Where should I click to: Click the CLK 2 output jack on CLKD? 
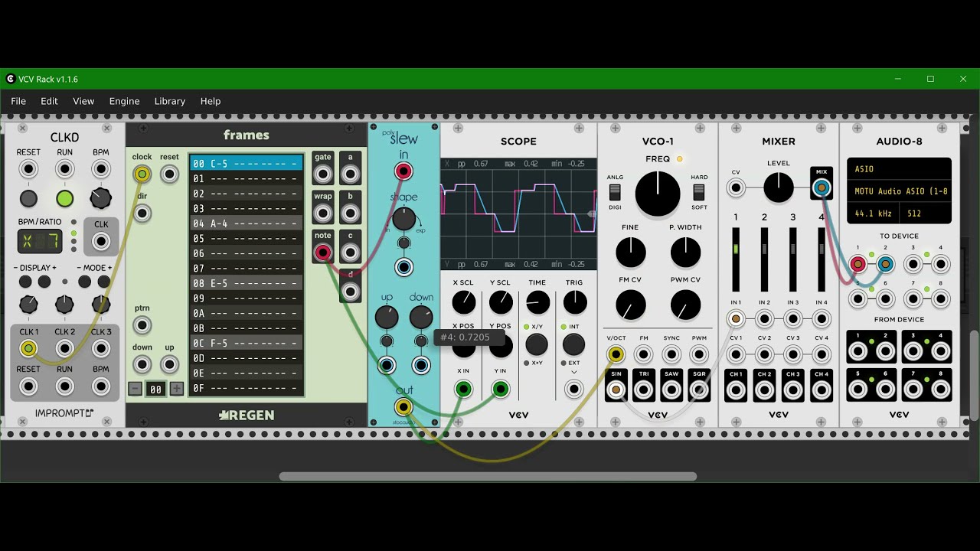pyautogui.click(x=65, y=349)
